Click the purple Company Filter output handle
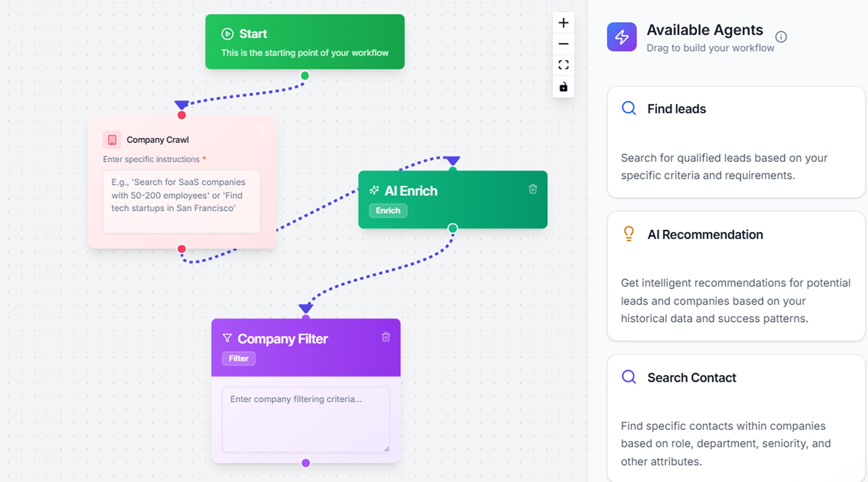 306,463
